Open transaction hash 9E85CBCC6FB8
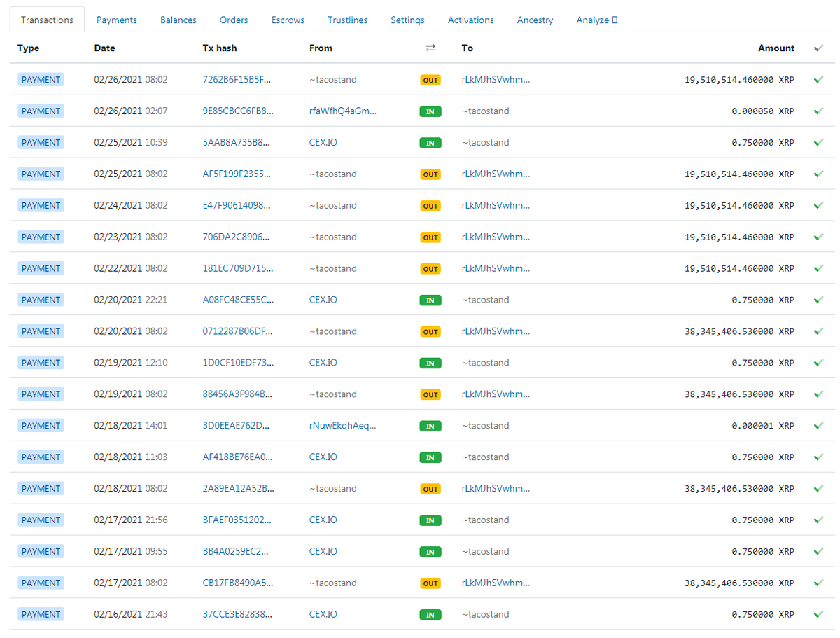The height and width of the screenshot is (638, 840). 237,111
